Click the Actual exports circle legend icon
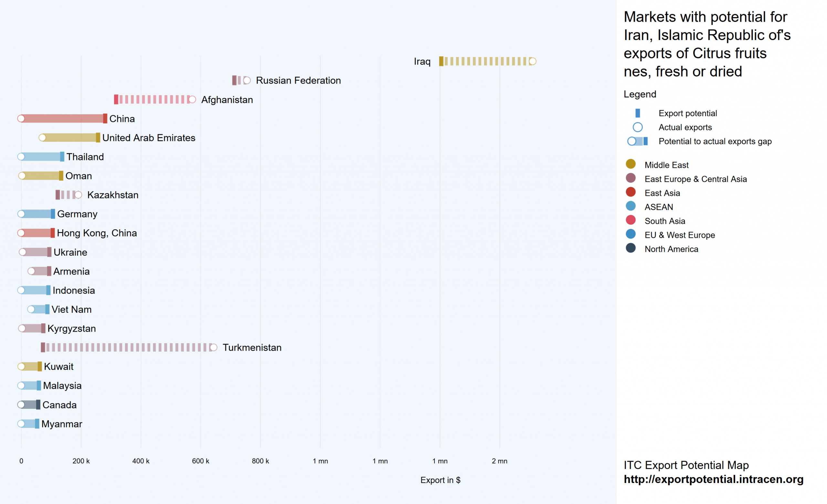The image size is (827, 504). (637, 127)
